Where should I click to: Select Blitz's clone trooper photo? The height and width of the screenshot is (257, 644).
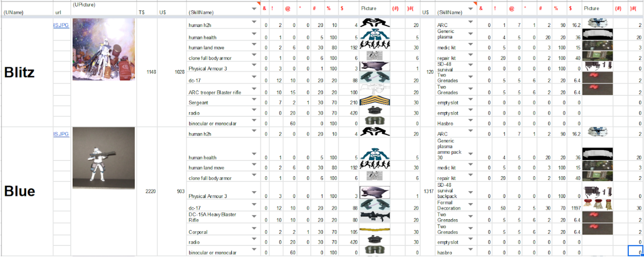[x=104, y=49]
